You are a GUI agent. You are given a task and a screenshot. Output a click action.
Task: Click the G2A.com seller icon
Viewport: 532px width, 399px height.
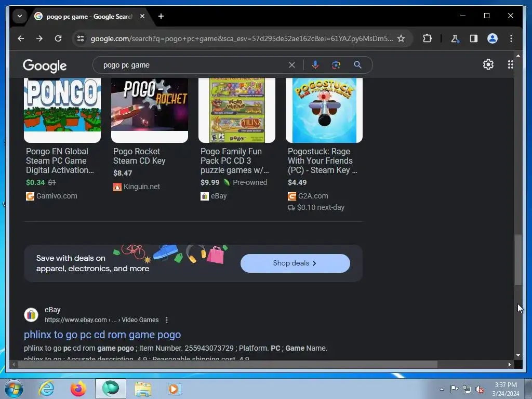click(x=292, y=196)
